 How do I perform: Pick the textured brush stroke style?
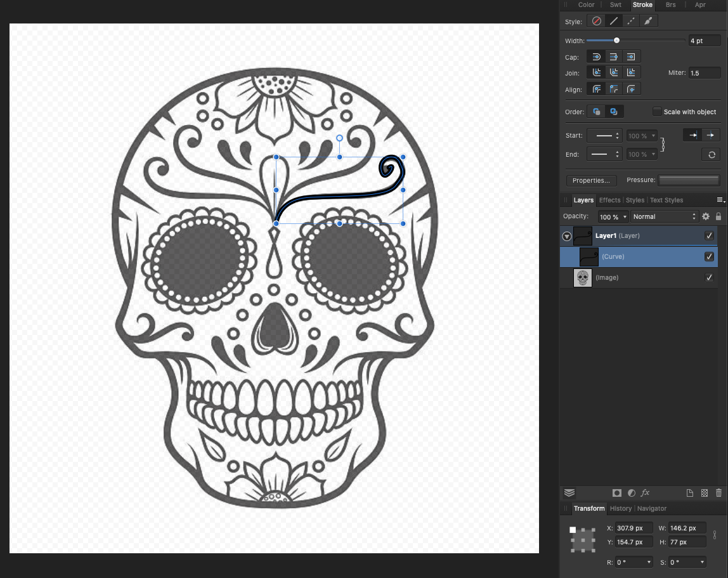click(648, 21)
